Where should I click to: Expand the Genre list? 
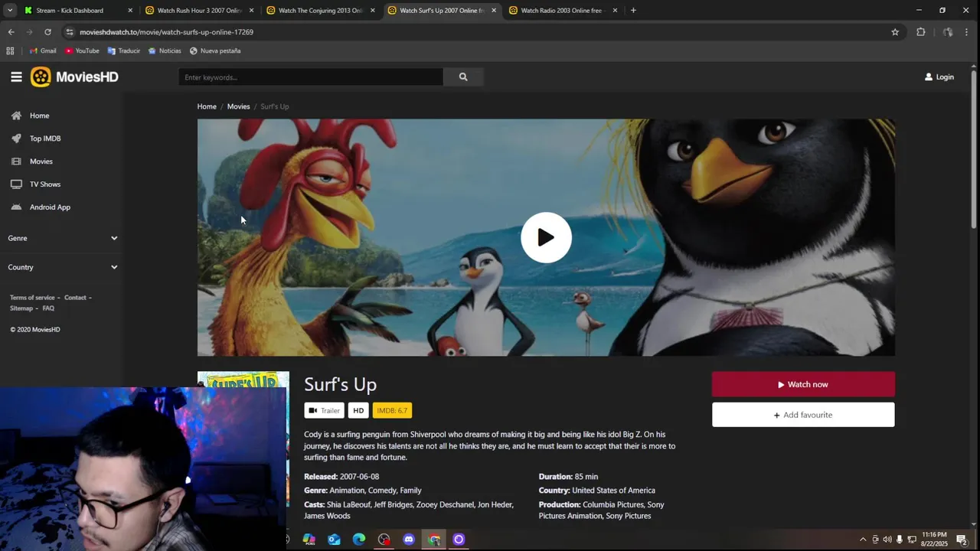(x=63, y=238)
